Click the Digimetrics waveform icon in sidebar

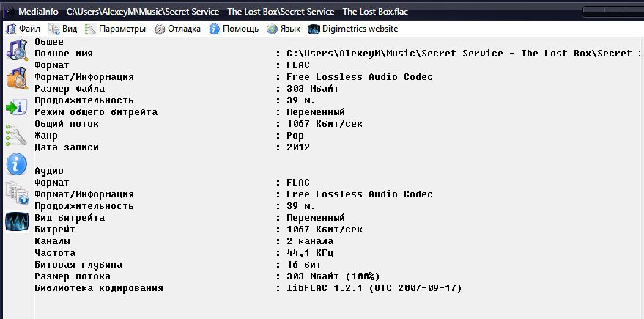(16, 221)
